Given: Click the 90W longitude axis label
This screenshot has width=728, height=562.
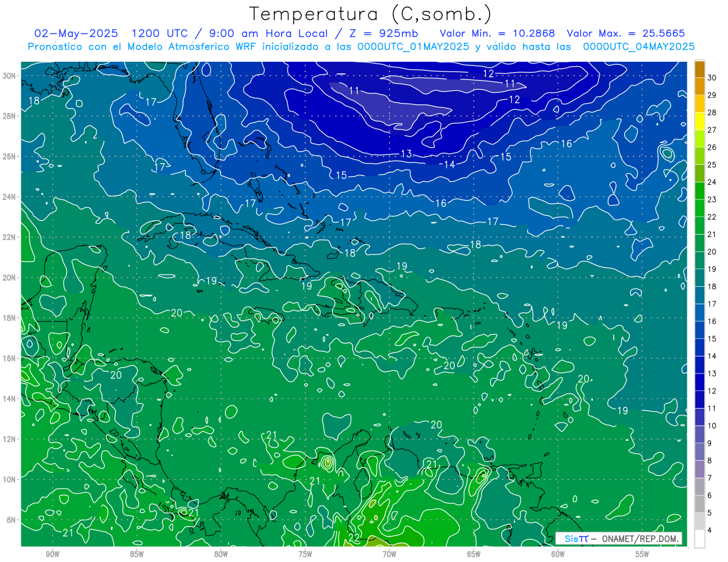Looking at the screenshot, I should pos(52,554).
